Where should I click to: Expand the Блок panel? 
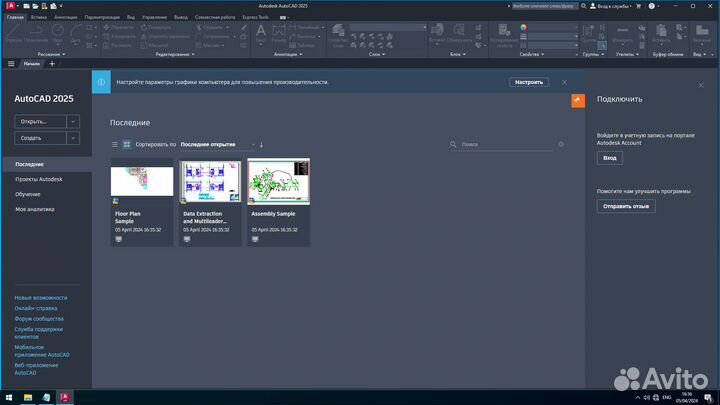coord(457,54)
